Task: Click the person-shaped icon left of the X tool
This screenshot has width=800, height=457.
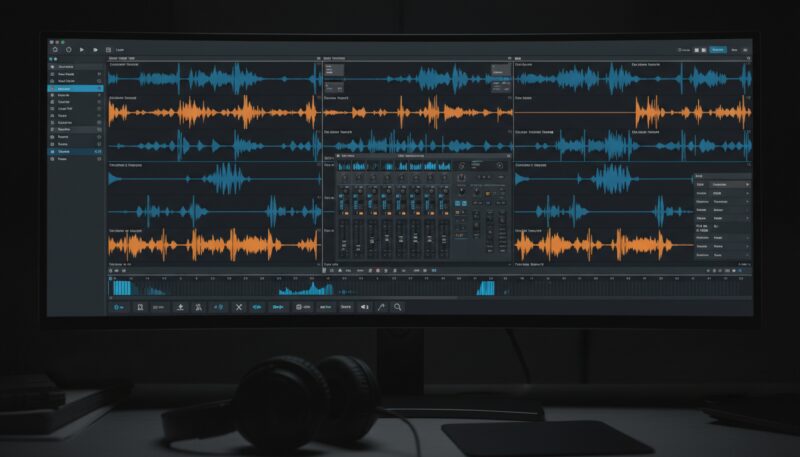Action: pos(198,307)
